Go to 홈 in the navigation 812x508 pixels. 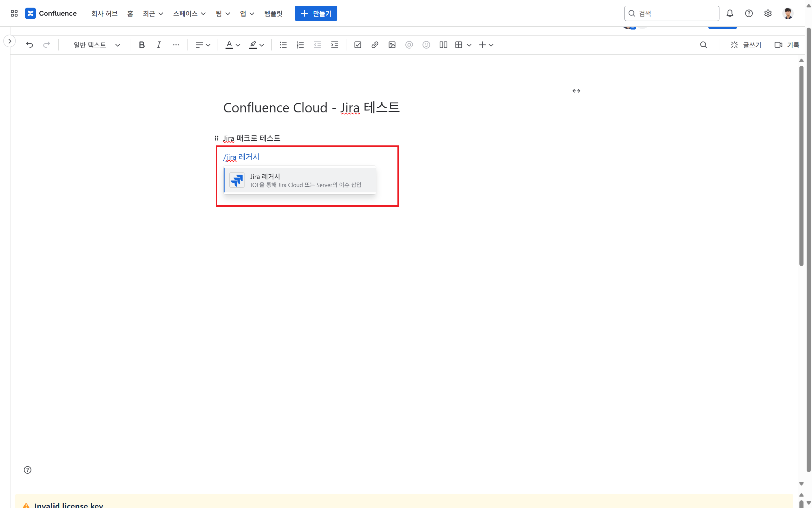pyautogui.click(x=130, y=13)
